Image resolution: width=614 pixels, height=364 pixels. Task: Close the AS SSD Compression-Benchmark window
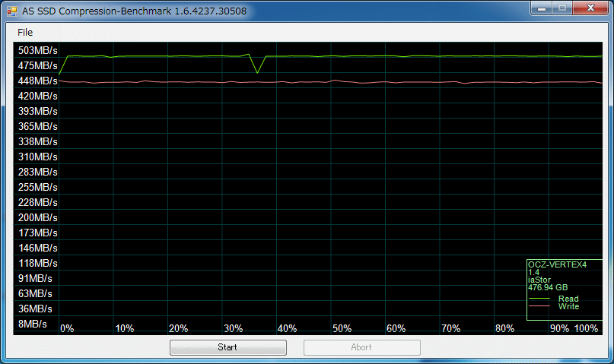[x=590, y=8]
